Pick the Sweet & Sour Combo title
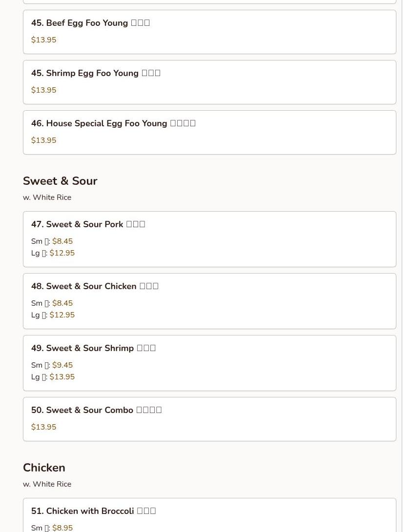 96,410
